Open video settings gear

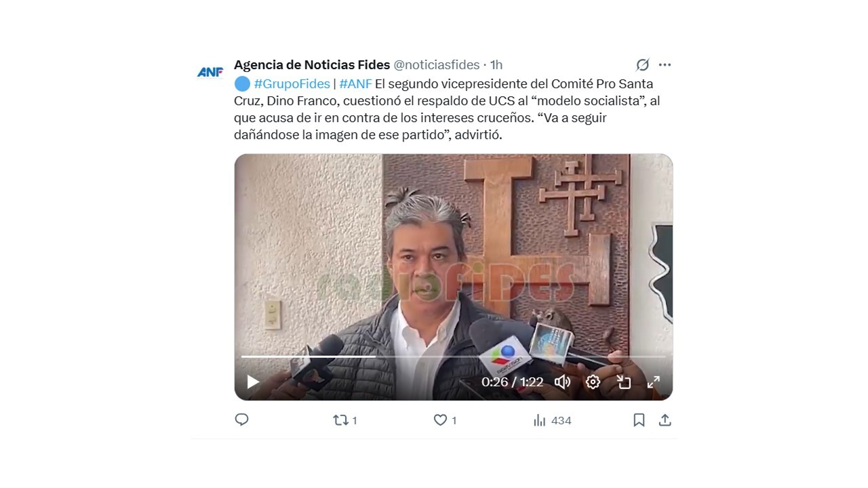[x=593, y=382]
